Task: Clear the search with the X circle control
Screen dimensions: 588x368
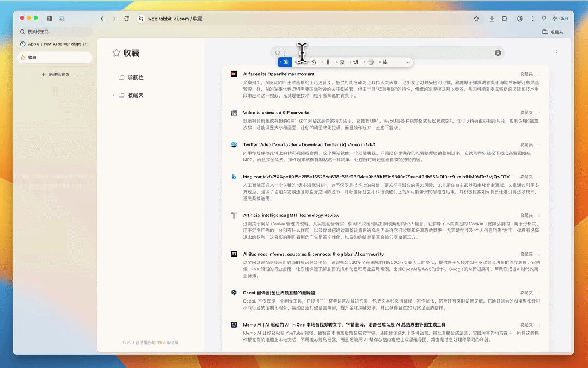Action: pos(498,52)
